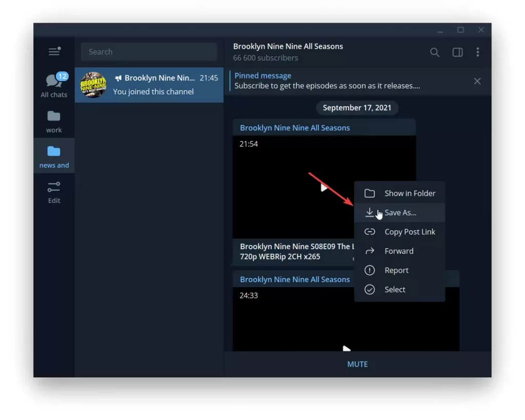Click the September 17, 2021 date badge
The height and width of the screenshot is (420, 525).
click(357, 108)
